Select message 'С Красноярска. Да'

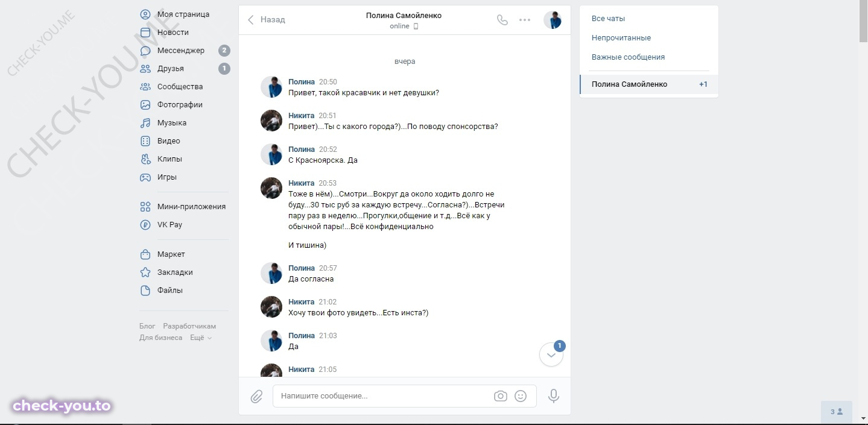pyautogui.click(x=323, y=160)
